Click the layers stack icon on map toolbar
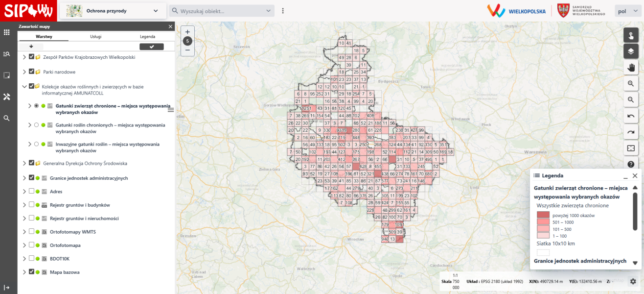The image size is (644, 294). pyautogui.click(x=631, y=51)
